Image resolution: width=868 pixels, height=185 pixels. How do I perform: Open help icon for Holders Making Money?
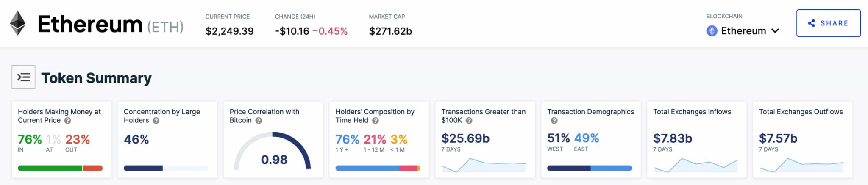(67, 121)
